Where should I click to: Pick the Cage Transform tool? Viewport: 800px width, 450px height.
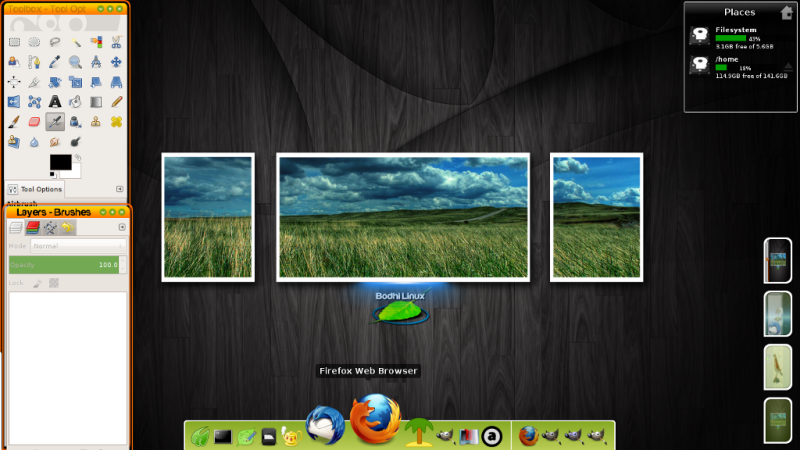[x=34, y=102]
